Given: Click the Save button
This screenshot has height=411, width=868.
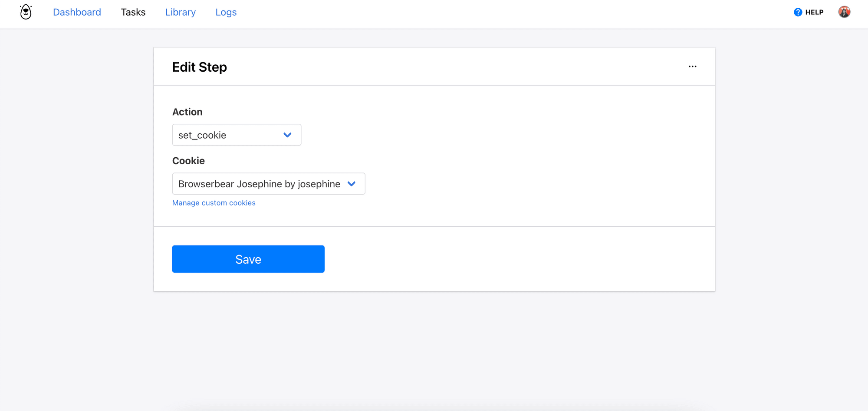Looking at the screenshot, I should point(248,259).
